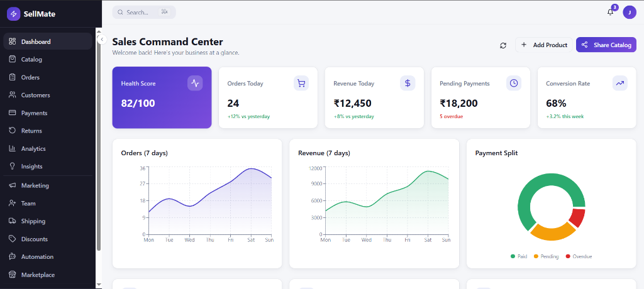Select Insights menu item
644x289 pixels.
coord(48,166)
